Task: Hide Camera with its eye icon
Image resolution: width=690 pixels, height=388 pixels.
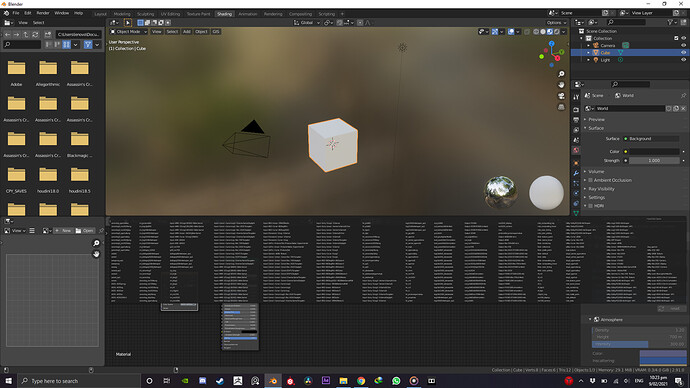Action: [x=683, y=45]
